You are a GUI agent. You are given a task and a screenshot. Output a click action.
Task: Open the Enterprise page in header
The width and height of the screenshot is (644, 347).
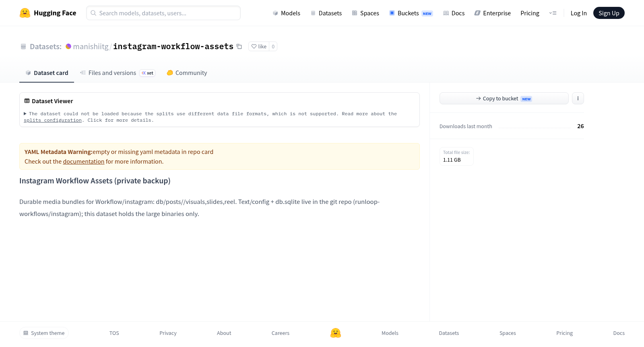(x=493, y=13)
